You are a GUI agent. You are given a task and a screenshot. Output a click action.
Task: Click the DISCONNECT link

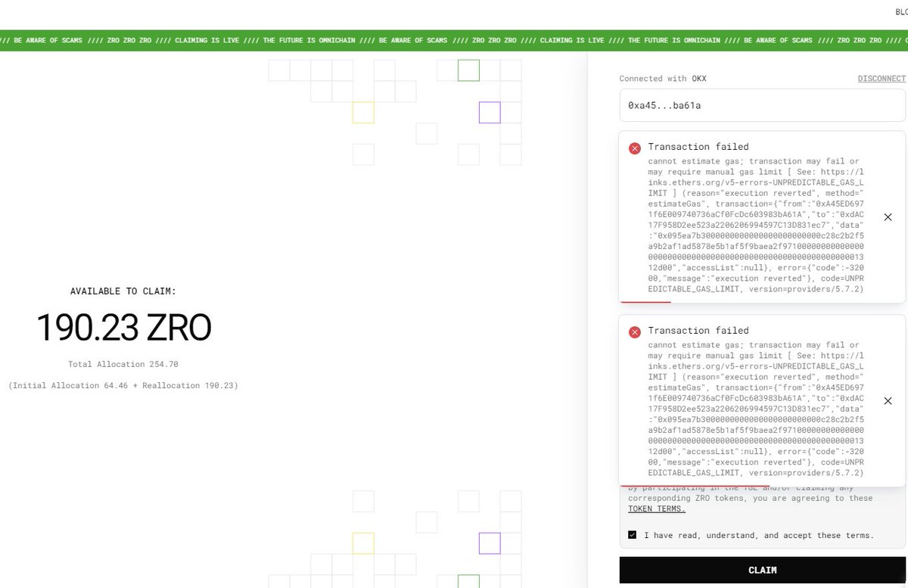882,79
